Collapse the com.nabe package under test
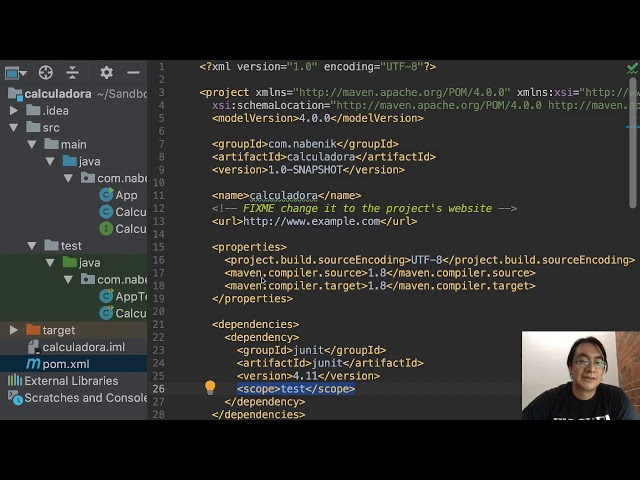 pyautogui.click(x=68, y=280)
